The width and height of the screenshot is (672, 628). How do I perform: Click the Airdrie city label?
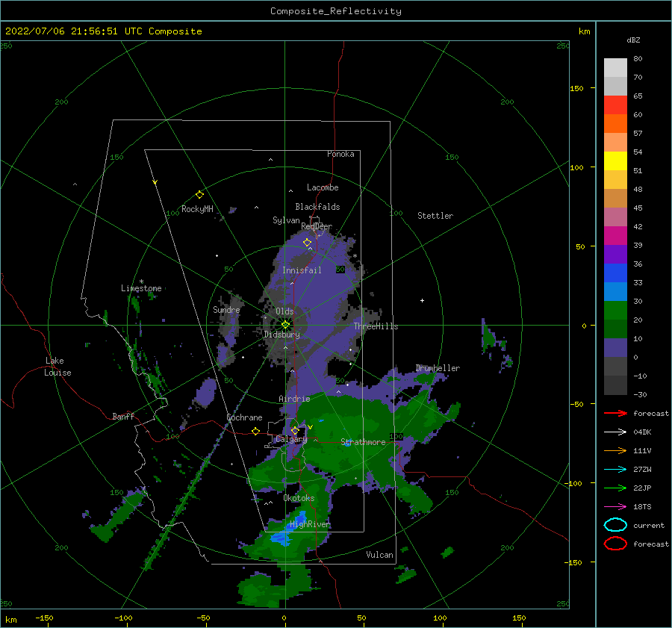pos(294,399)
